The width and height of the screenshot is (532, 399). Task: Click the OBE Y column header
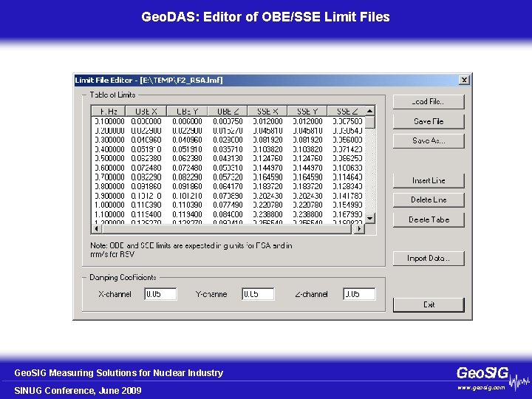(x=187, y=112)
